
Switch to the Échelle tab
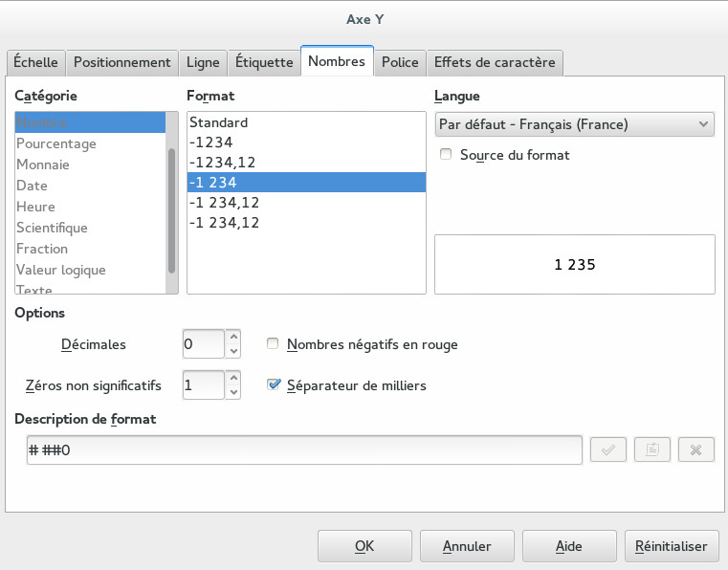tap(35, 62)
